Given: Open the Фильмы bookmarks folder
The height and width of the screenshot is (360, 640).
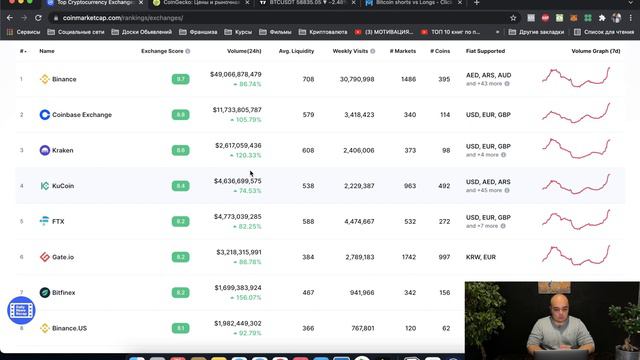Looking at the screenshot, I should 275,32.
